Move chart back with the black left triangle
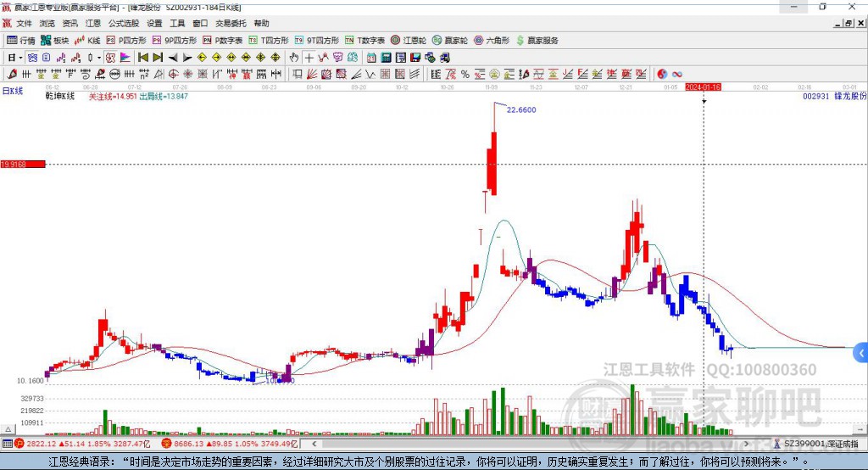Image resolution: width=868 pixels, height=470 pixels. point(173,57)
